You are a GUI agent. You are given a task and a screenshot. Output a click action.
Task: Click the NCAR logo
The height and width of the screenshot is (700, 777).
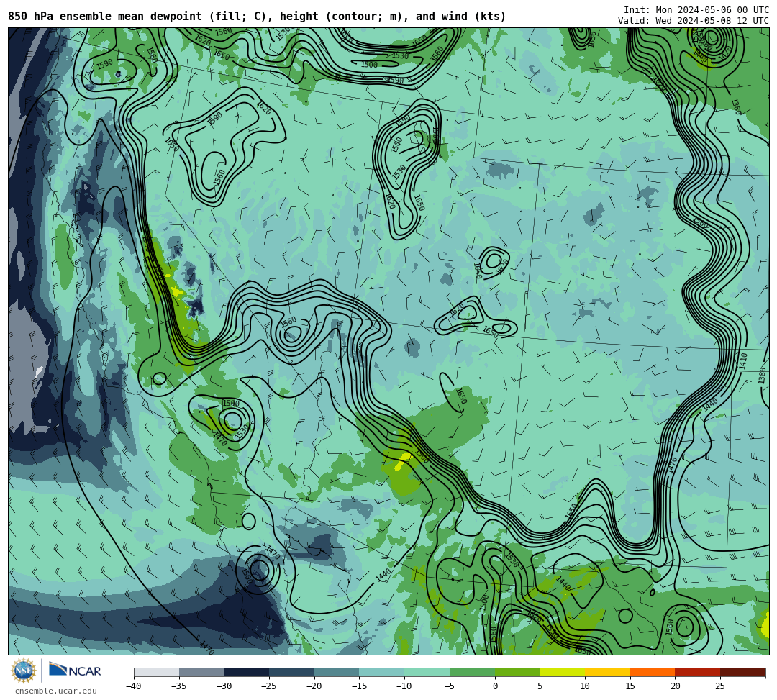click(75, 671)
